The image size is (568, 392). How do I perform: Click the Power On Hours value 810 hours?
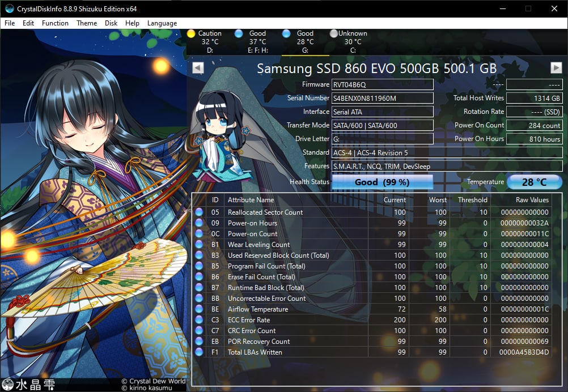[x=535, y=139]
